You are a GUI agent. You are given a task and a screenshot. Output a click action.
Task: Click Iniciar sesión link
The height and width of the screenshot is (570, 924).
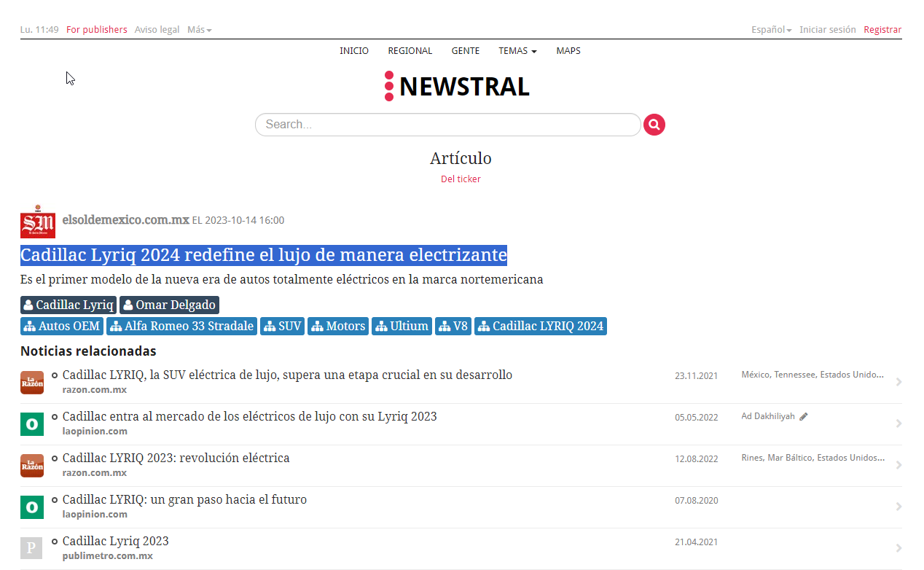point(828,30)
